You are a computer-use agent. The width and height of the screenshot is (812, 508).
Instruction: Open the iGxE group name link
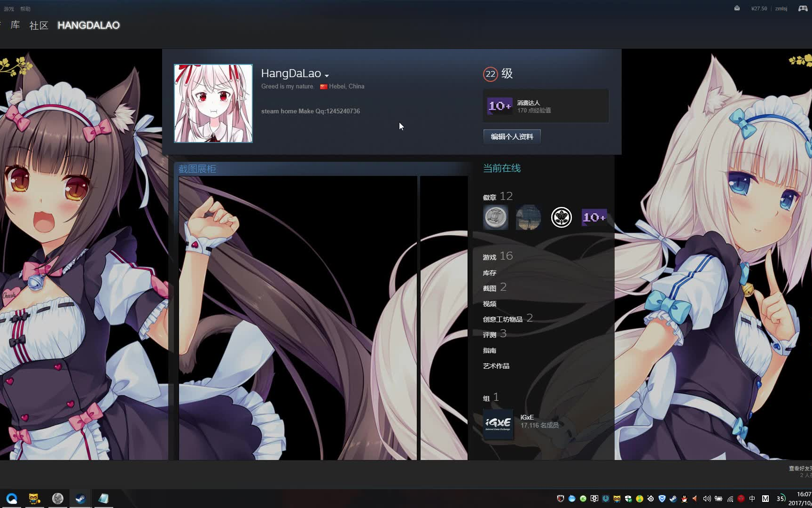(x=527, y=417)
